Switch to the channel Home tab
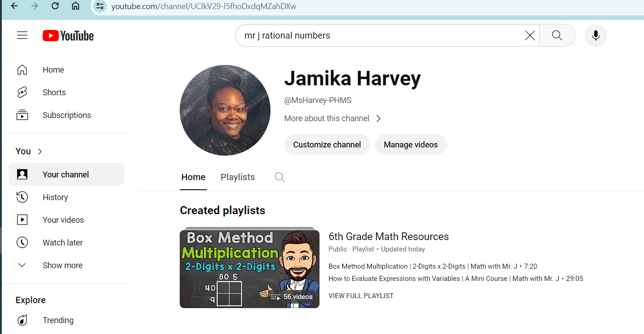This screenshot has height=334, width=644. coord(193,177)
